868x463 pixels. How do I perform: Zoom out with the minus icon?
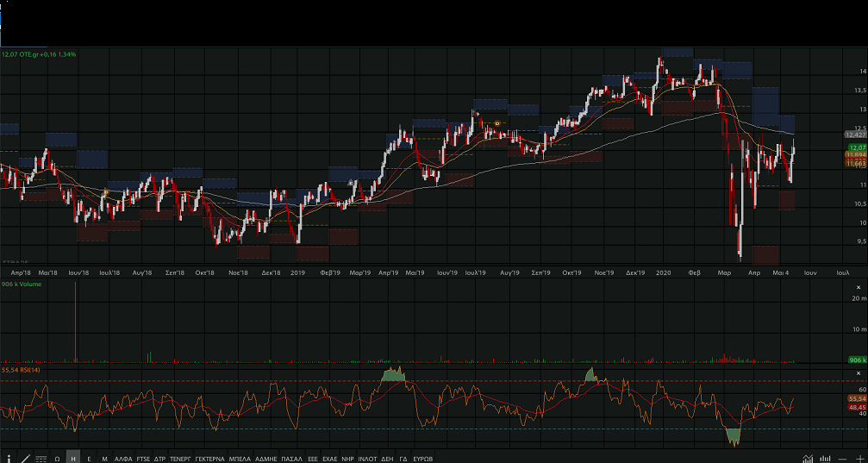(843, 458)
